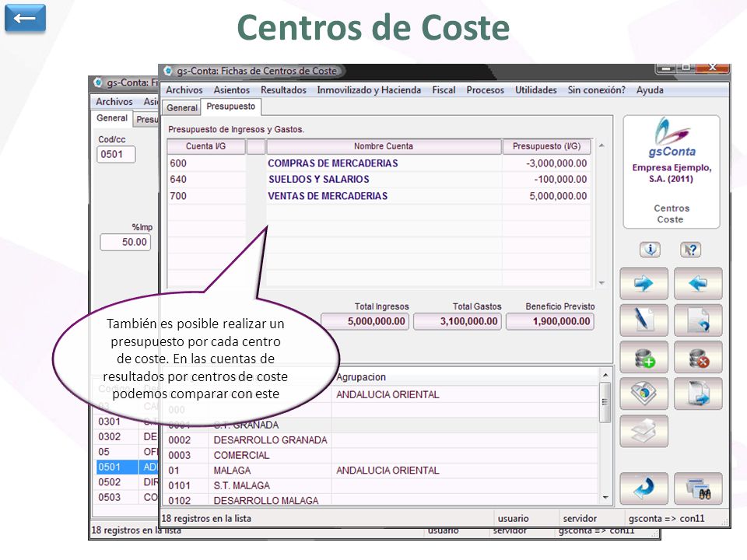Image resolution: width=747 pixels, height=560 pixels.
Task: Click the edit record pen icon
Action: tap(644, 320)
